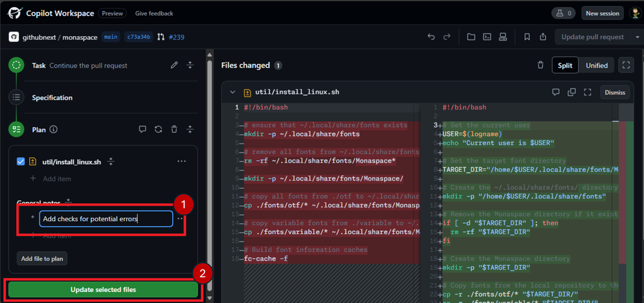Click the Copilot Workspace logo icon
The width and height of the screenshot is (644, 303).
14,13
